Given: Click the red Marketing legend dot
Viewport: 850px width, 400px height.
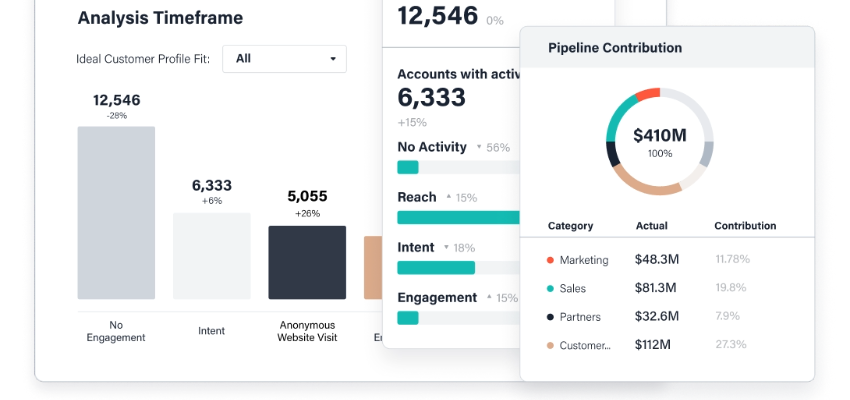Looking at the screenshot, I should coord(550,260).
